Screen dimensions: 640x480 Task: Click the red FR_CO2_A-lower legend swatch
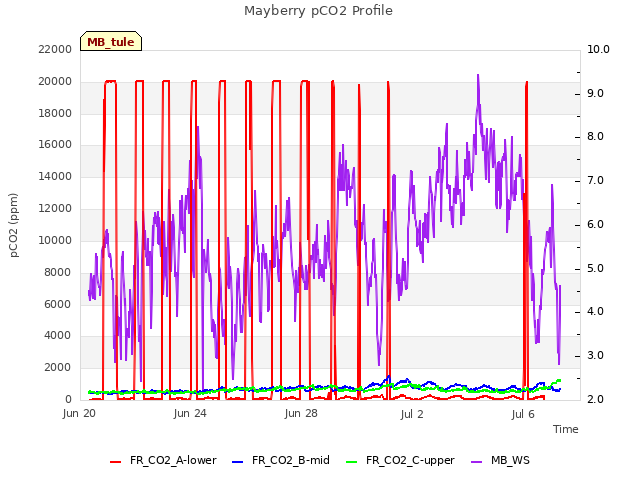pyautogui.click(x=116, y=462)
